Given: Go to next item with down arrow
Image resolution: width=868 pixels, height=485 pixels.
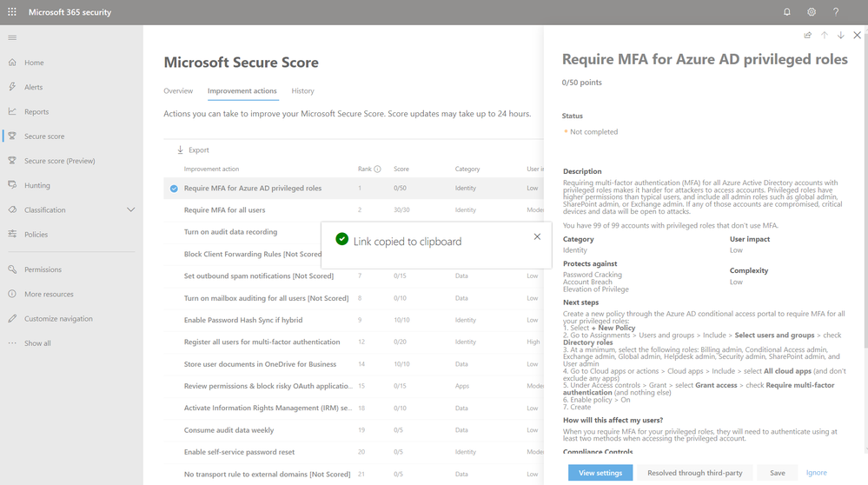Looking at the screenshot, I should pyautogui.click(x=840, y=35).
